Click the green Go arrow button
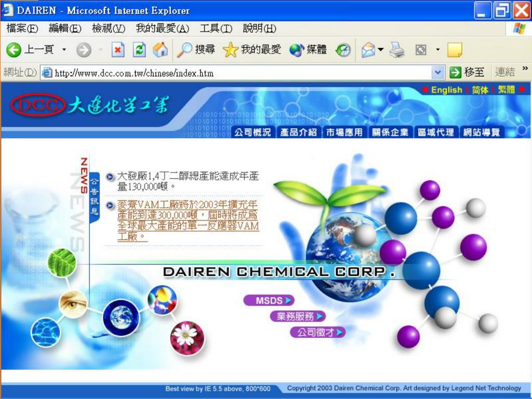Image resolution: width=532 pixels, height=399 pixels. point(455,72)
